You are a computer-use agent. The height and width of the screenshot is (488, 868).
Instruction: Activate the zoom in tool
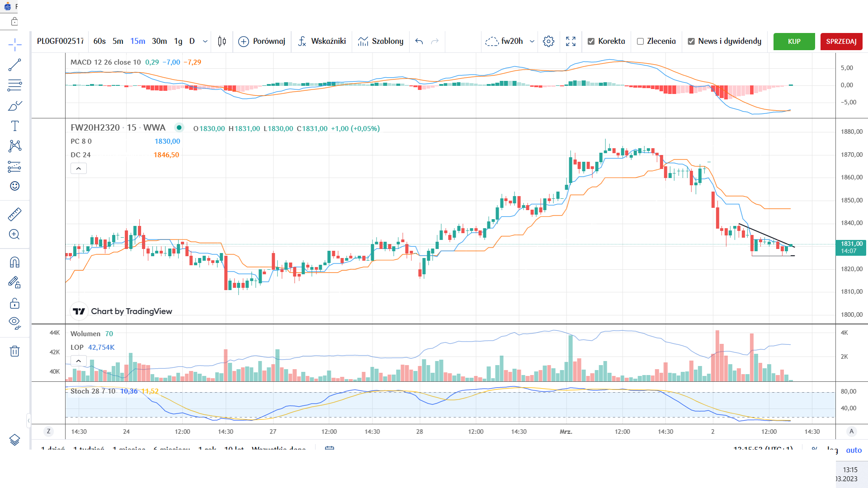14,234
